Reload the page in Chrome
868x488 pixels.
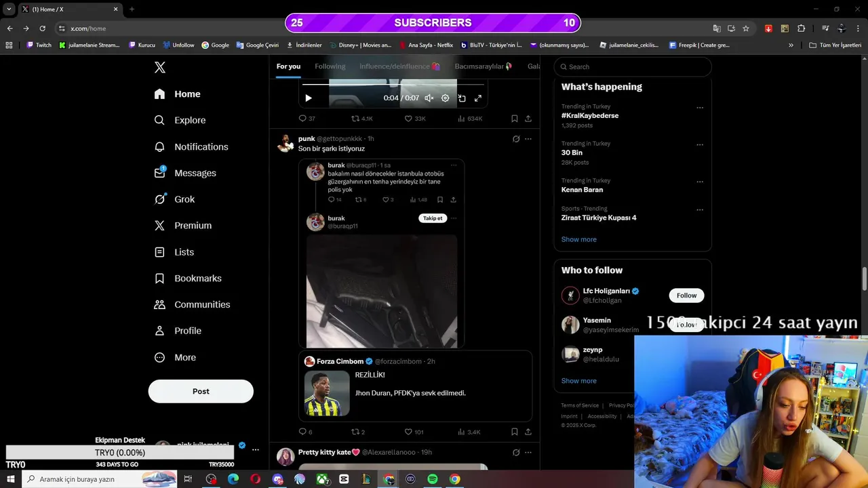point(42,28)
